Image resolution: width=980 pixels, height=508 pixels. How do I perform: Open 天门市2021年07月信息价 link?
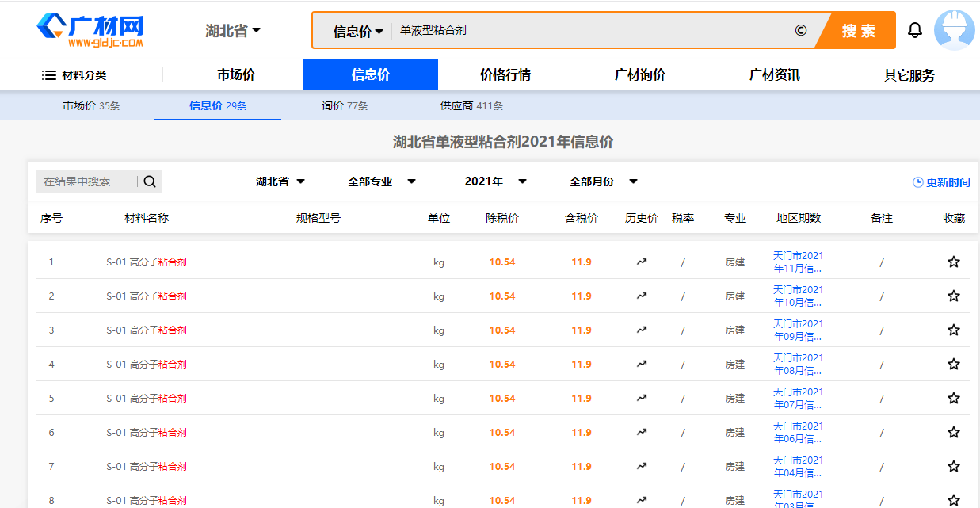798,399
